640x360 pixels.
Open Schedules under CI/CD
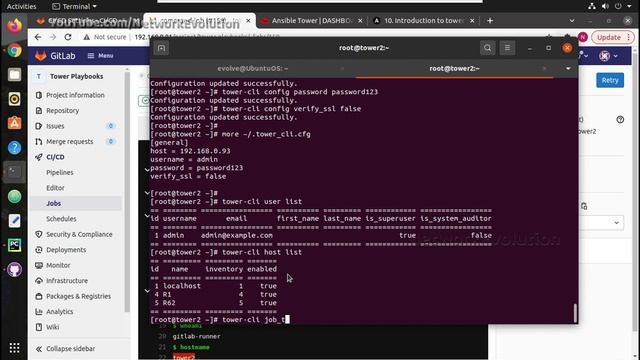point(61,219)
